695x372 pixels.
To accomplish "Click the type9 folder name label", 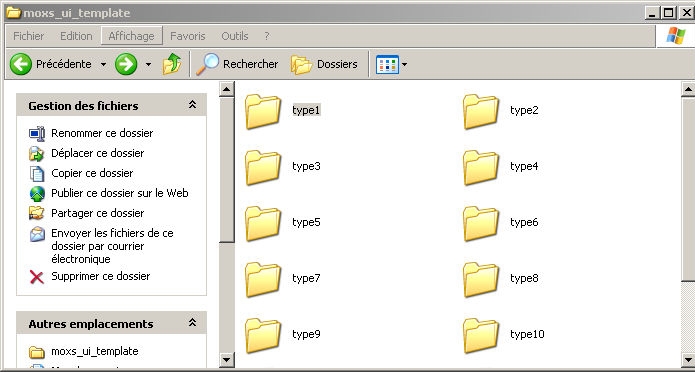I will coord(306,334).
